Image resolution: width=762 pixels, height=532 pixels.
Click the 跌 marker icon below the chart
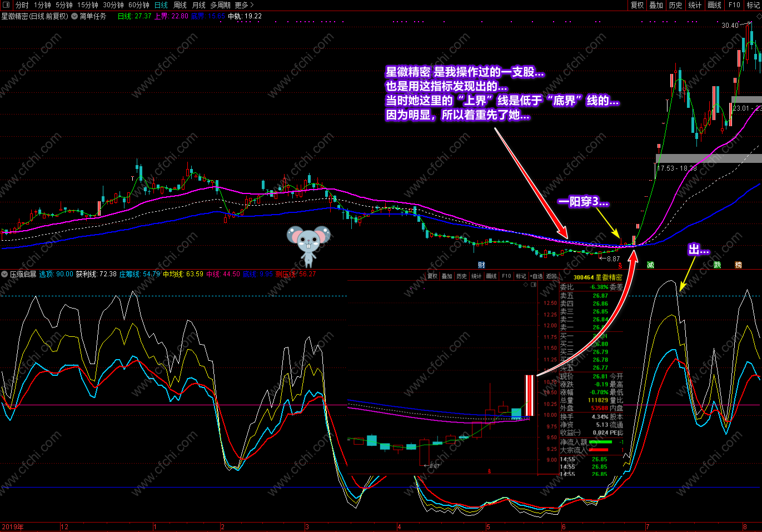718,265
